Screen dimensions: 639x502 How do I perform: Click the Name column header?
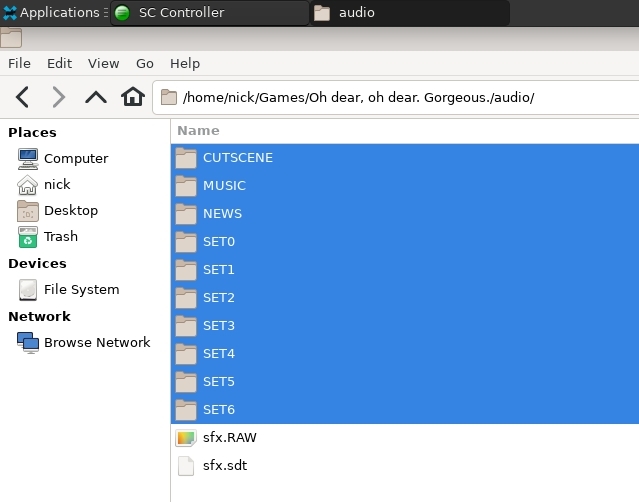tap(198, 131)
